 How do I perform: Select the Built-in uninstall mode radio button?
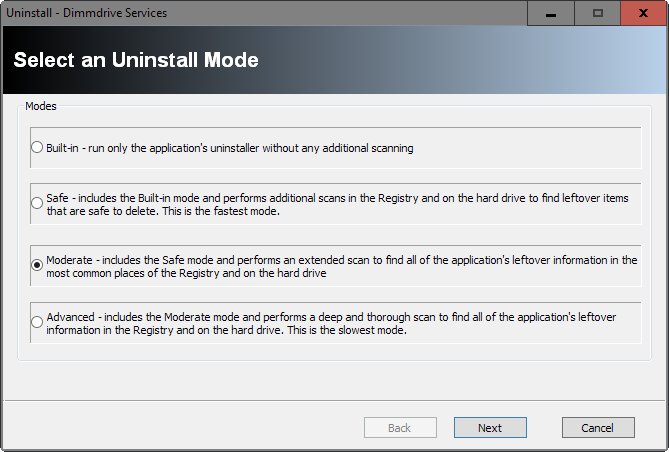[x=37, y=148]
